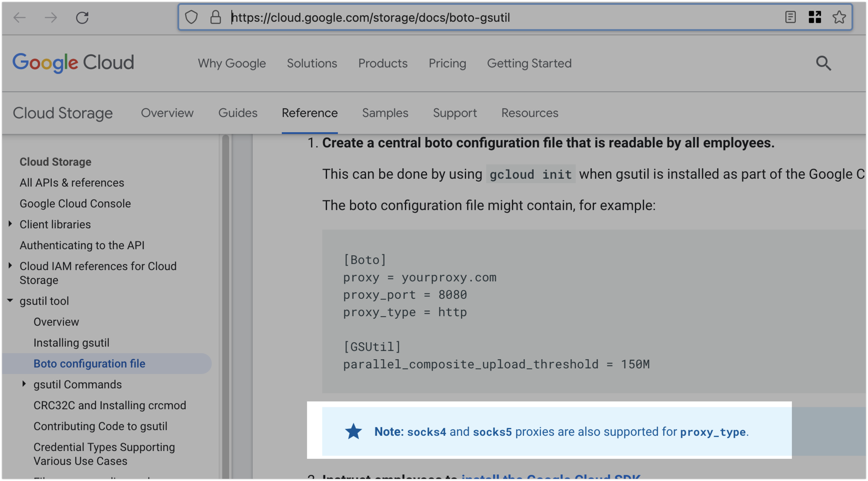Screen dimensions: 868x481
Task: Open the Samples tab
Action: click(x=385, y=113)
